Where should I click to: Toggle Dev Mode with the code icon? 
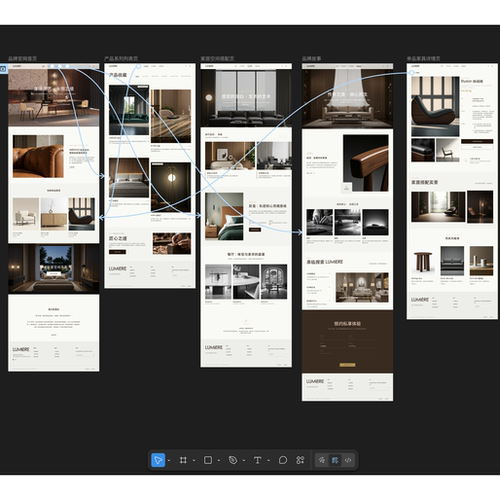[348, 460]
